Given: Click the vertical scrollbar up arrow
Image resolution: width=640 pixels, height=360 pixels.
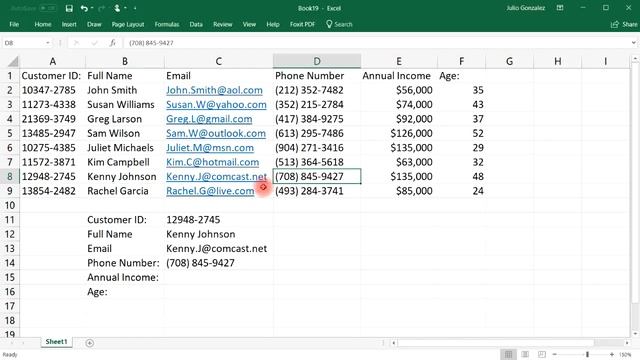Looking at the screenshot, I should (635, 60).
